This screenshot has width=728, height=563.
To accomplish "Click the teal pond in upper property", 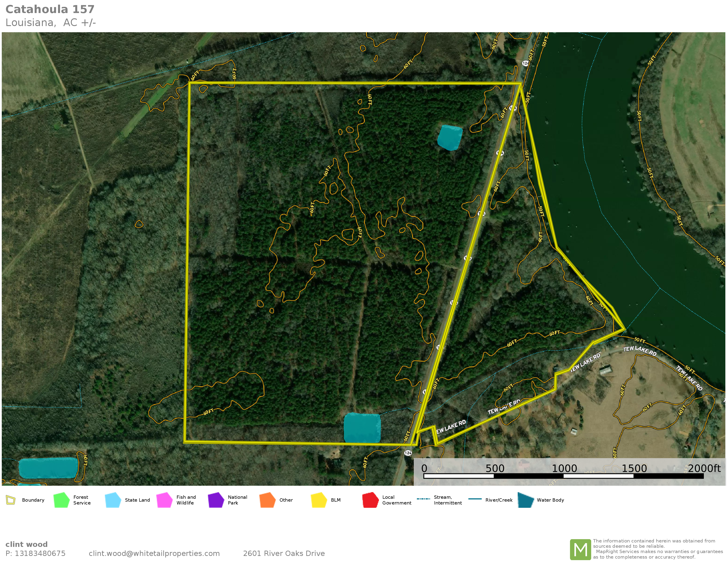I will [450, 137].
